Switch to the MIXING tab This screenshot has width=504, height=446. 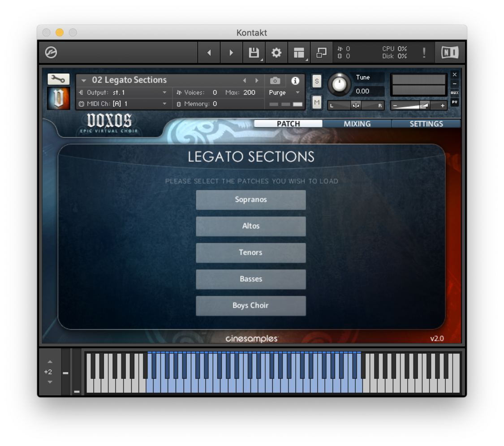coord(357,124)
